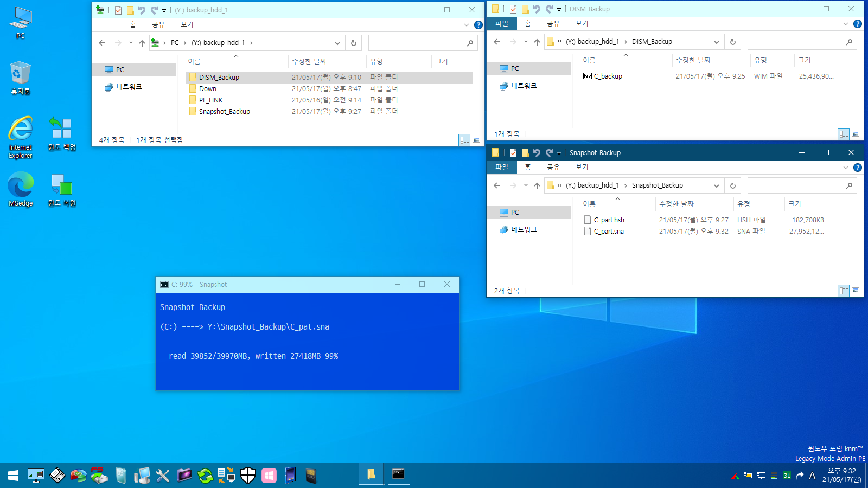Select the C_part.hsh file
868x488 pixels.
tap(705, 220)
